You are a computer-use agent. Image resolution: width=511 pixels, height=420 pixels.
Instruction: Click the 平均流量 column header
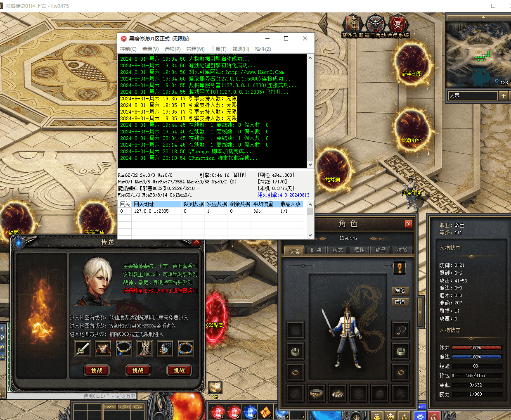click(x=265, y=204)
